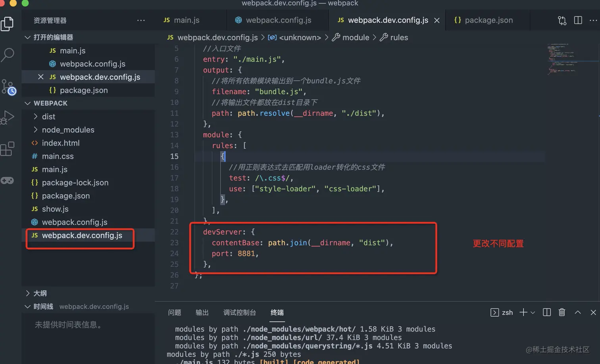
Task: Switch to the package.json editor tab
Action: point(487,20)
